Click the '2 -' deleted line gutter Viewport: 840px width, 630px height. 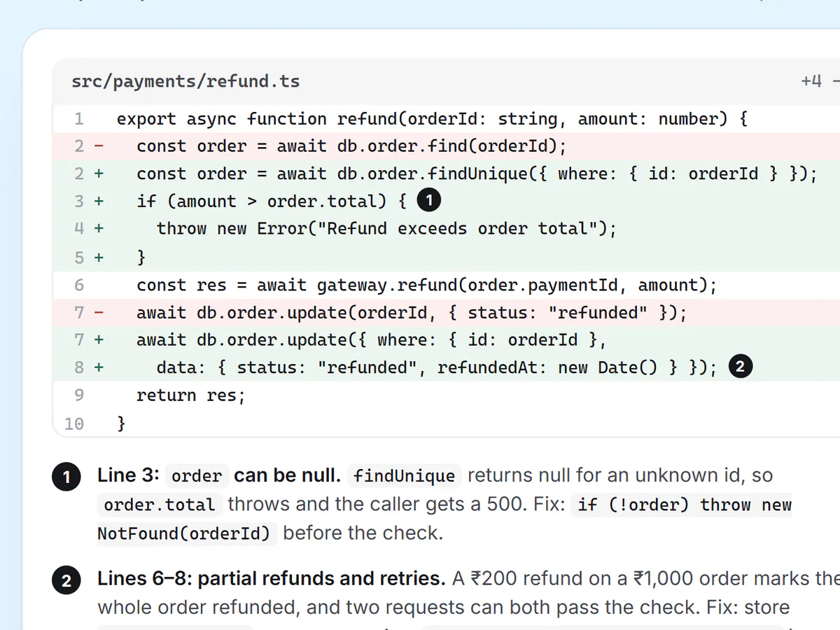click(x=89, y=146)
